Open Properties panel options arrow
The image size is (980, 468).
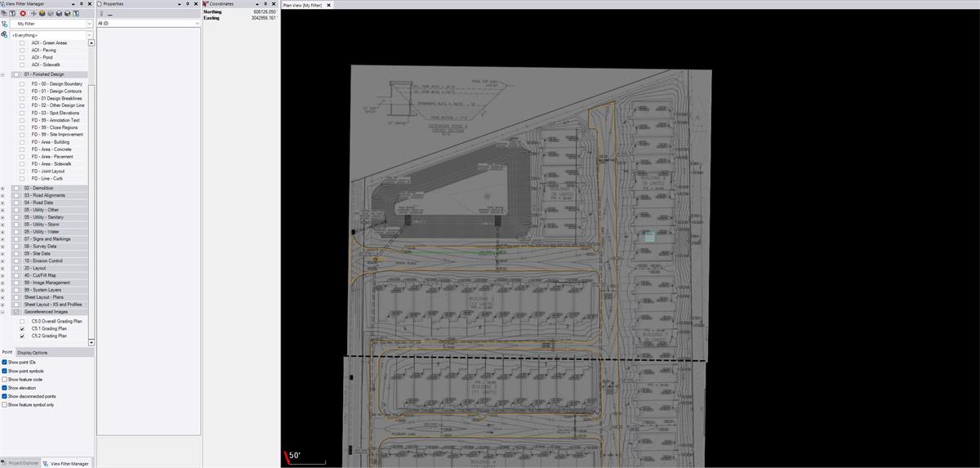tap(180, 4)
